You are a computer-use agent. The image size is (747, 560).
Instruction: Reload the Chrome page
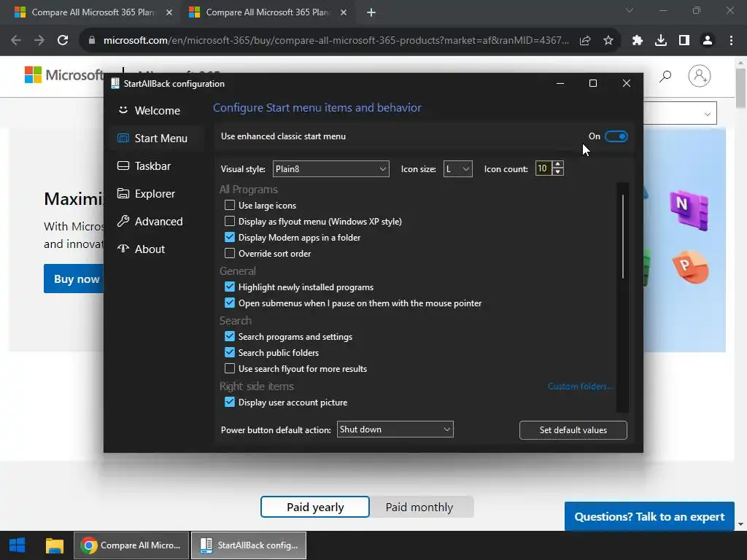(63, 41)
